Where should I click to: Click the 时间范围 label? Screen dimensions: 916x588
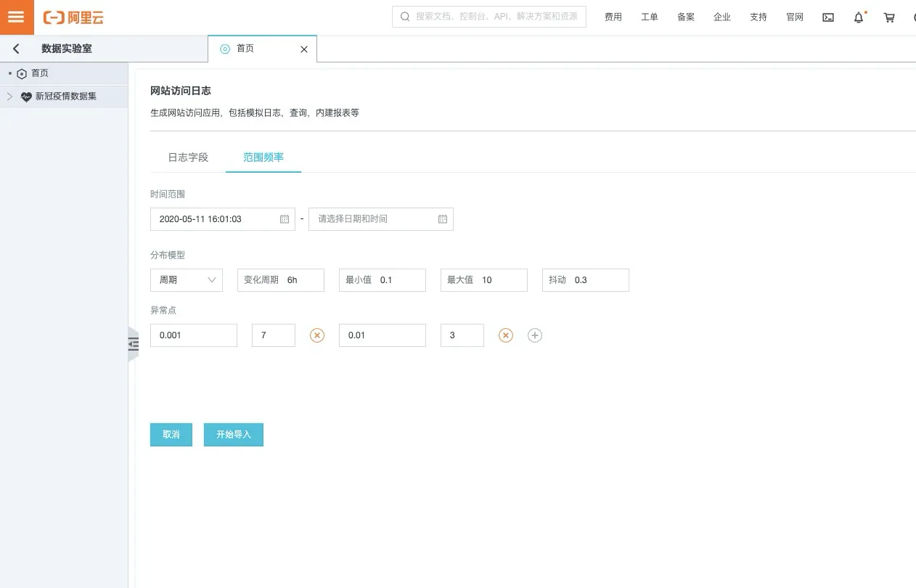[168, 195]
